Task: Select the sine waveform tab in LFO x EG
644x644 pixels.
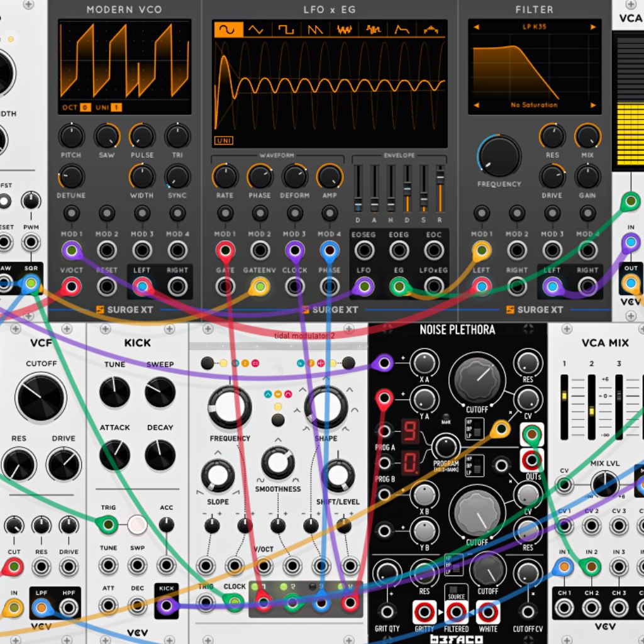Action: [228, 29]
